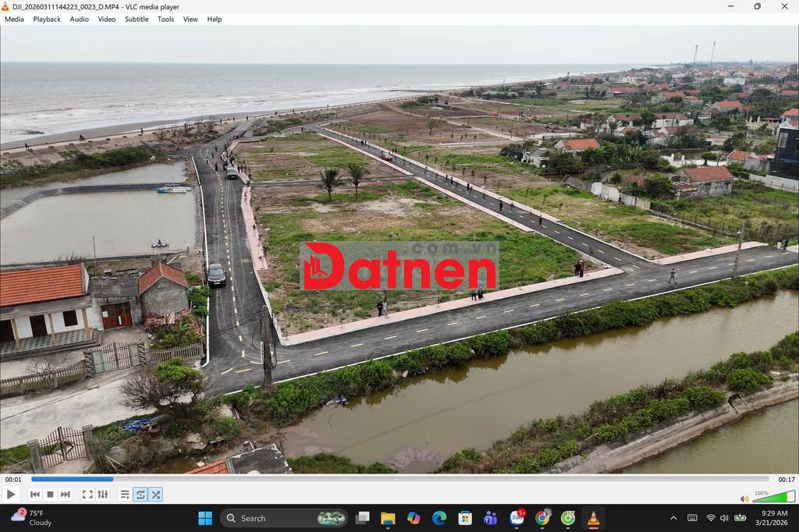The height and width of the screenshot is (532, 799).
Task: Skip to the next media item
Action: coord(66,494)
